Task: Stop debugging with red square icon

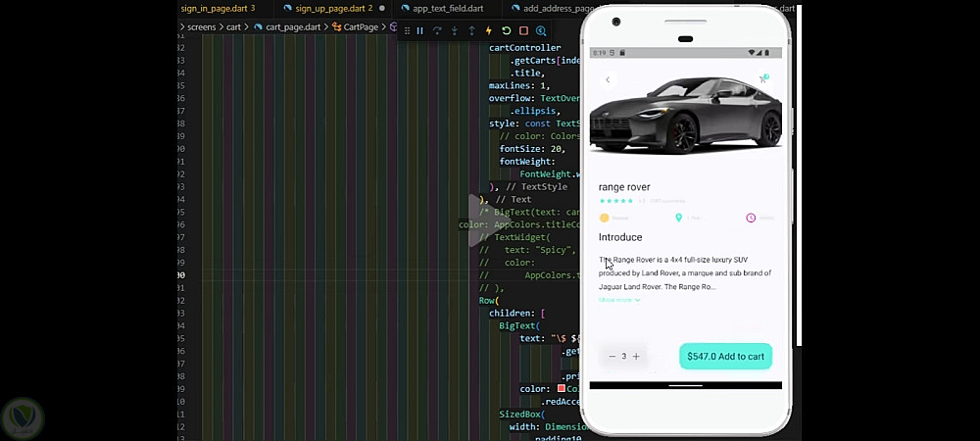Action: (523, 30)
